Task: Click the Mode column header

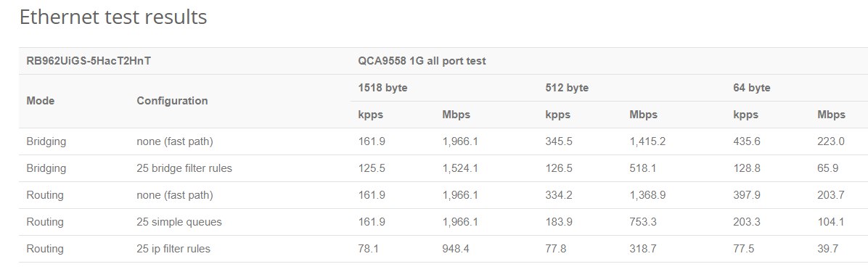Action: point(41,101)
